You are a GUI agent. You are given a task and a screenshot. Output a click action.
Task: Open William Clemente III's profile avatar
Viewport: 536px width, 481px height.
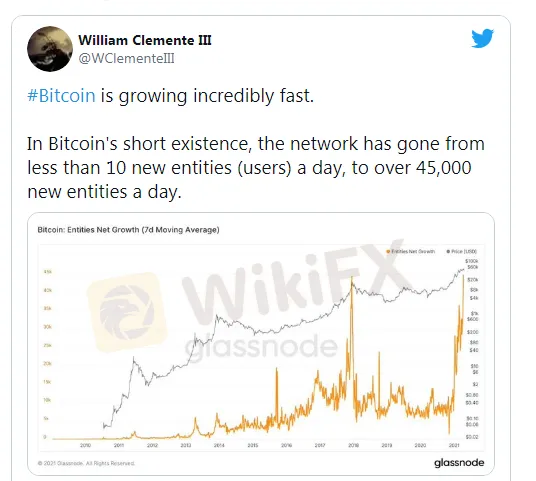point(50,49)
